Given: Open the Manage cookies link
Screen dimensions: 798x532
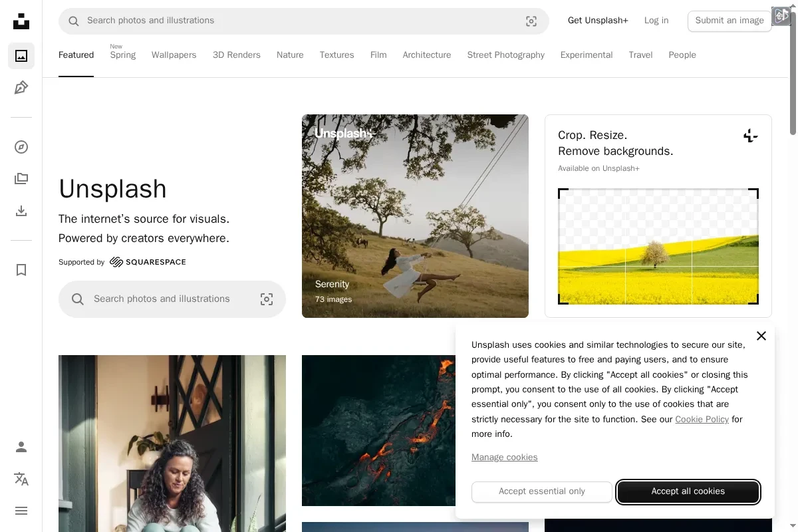Looking at the screenshot, I should click(x=504, y=458).
